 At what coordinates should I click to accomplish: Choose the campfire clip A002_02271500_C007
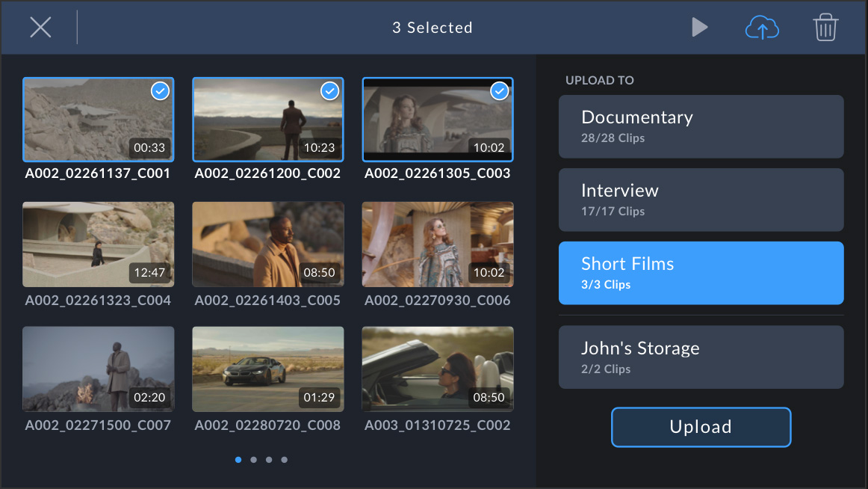pyautogui.click(x=98, y=369)
